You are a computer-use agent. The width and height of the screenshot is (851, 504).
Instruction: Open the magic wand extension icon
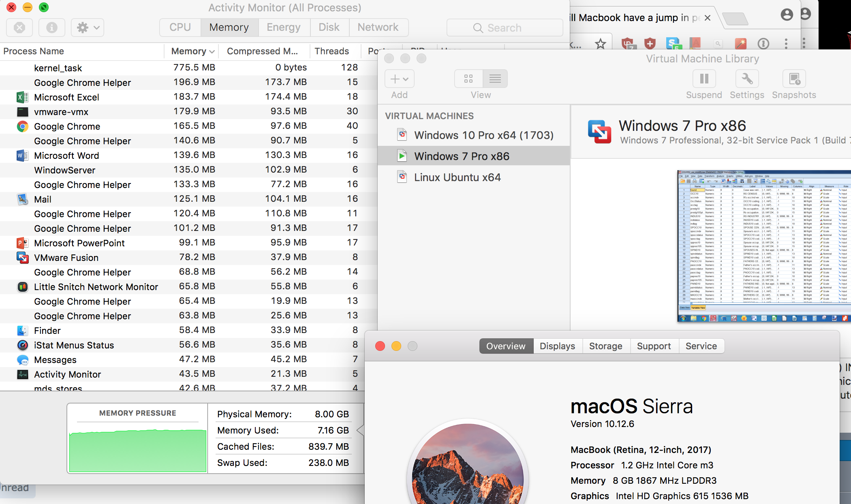[740, 43]
